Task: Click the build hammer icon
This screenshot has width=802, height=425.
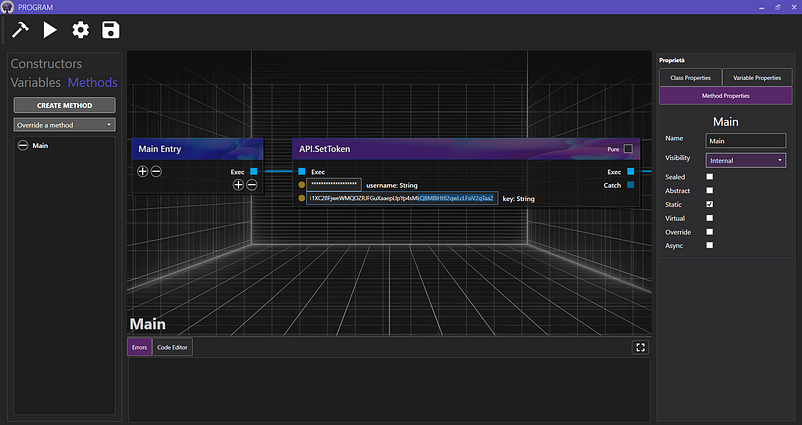Action: point(20,30)
